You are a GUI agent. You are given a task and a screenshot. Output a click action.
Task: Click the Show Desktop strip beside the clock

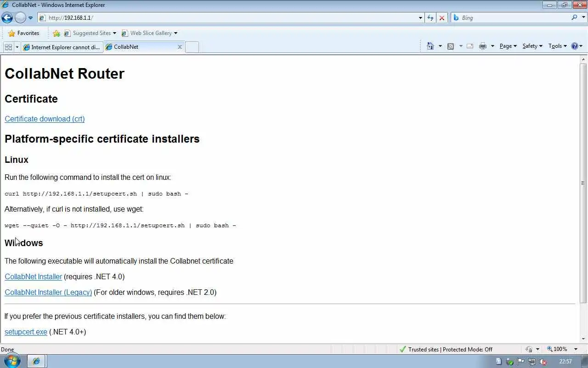coord(585,361)
